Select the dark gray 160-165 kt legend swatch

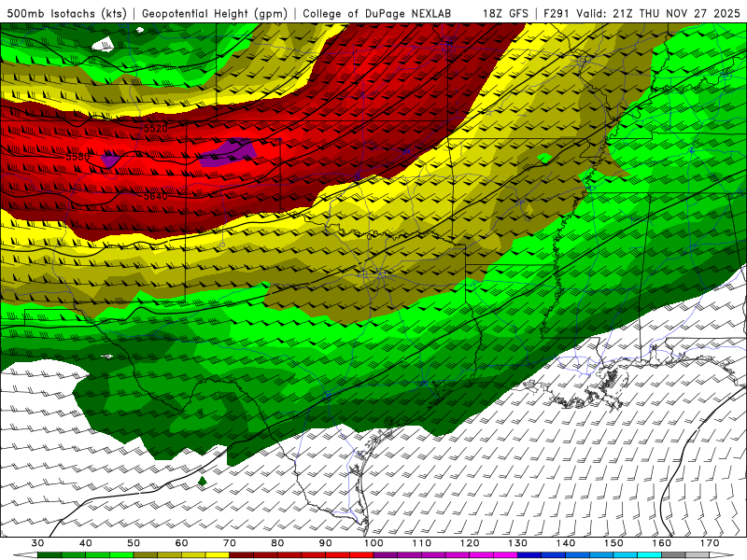tap(673, 554)
